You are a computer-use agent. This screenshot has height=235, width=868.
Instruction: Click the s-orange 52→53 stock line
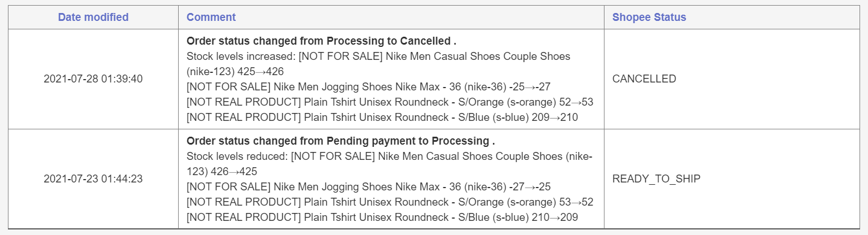tap(390, 102)
